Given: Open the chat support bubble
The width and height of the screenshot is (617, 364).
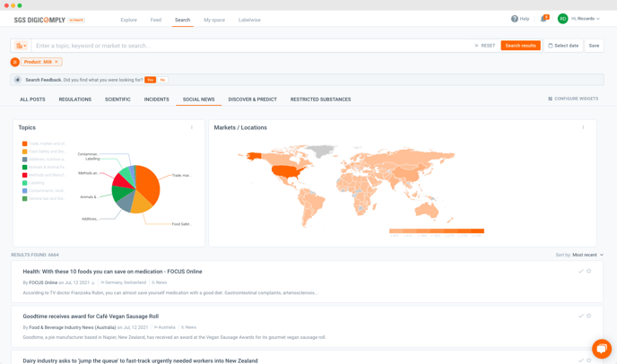Looking at the screenshot, I should [601, 349].
